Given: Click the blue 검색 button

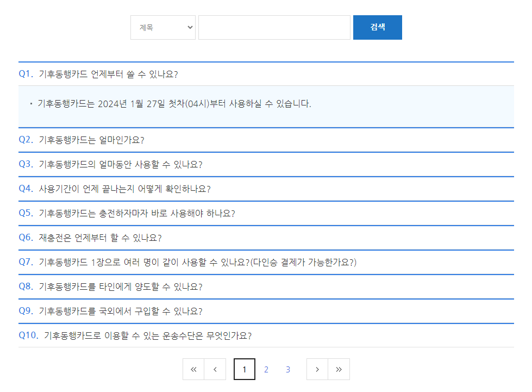Looking at the screenshot, I should (x=377, y=28).
